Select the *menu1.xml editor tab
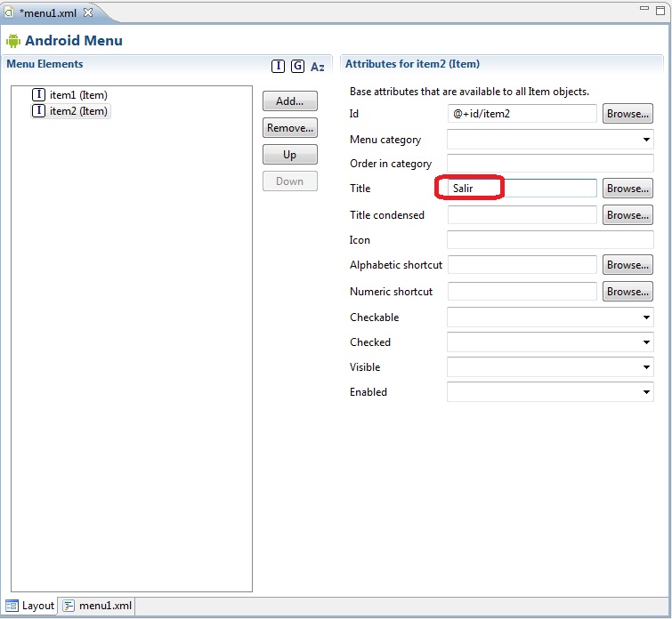The height and width of the screenshot is (619, 672). [48, 12]
